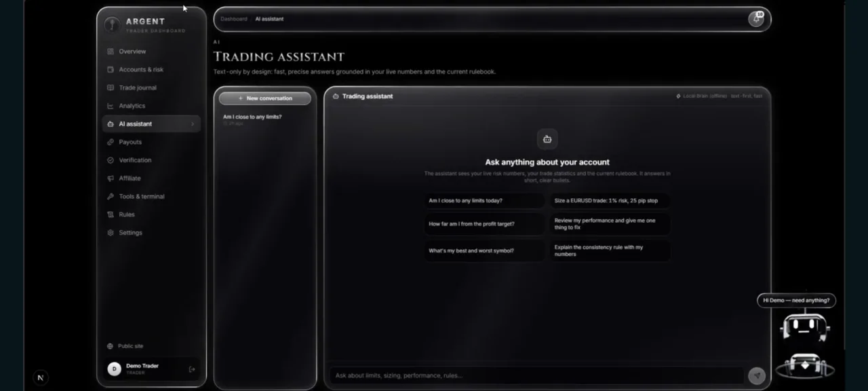Click the Verification checkmark icon
The height and width of the screenshot is (391, 868).
tap(111, 160)
